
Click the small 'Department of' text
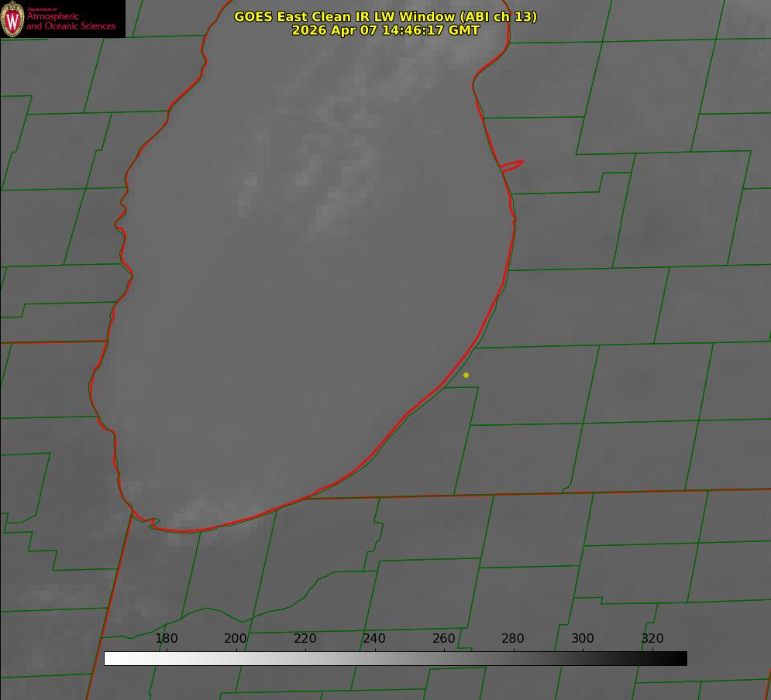point(42,9)
